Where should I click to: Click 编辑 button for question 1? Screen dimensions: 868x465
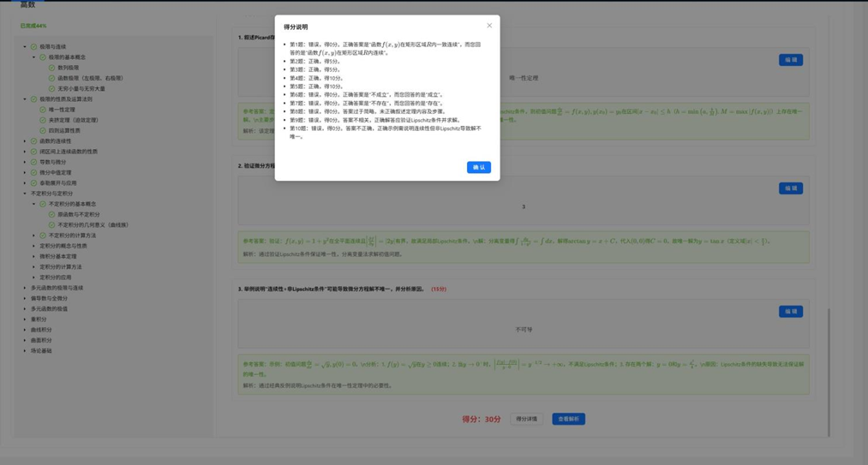coord(790,60)
